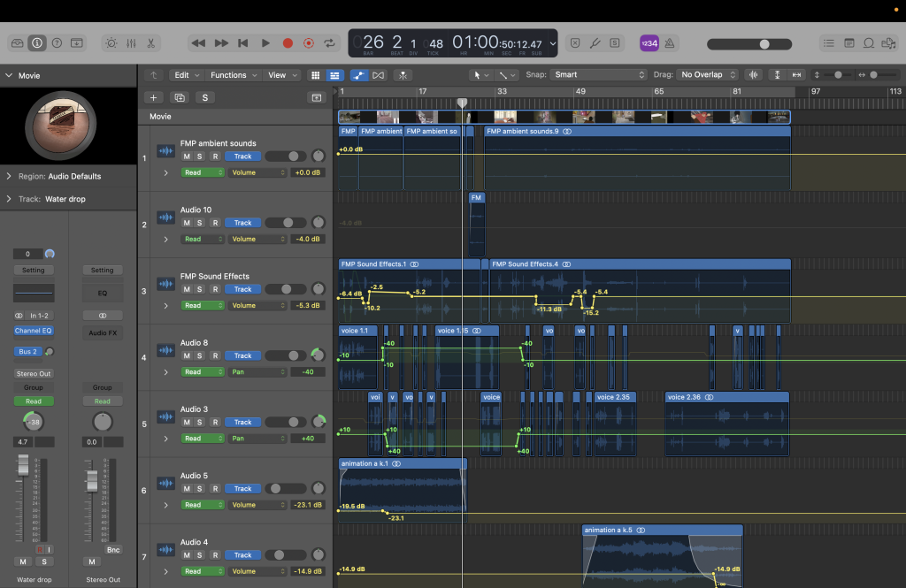Start playback with Play button
The height and width of the screenshot is (588, 906).
[265, 43]
